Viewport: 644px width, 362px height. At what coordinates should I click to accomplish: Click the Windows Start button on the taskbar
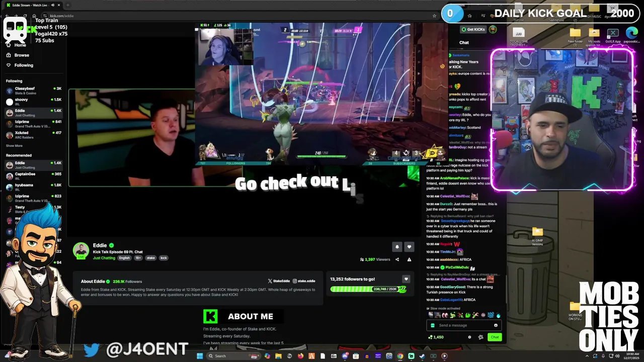pyautogui.click(x=200, y=356)
